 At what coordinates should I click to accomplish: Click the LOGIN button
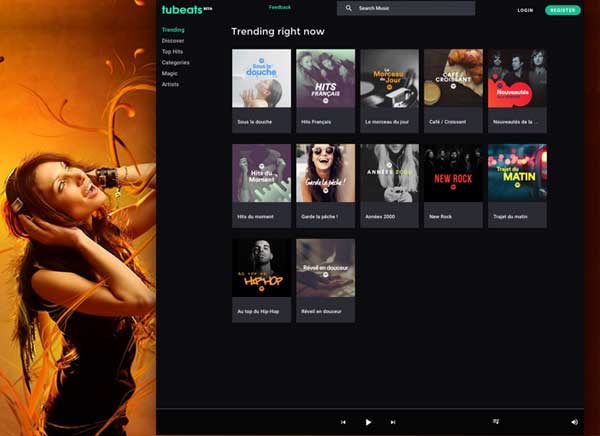(x=525, y=10)
